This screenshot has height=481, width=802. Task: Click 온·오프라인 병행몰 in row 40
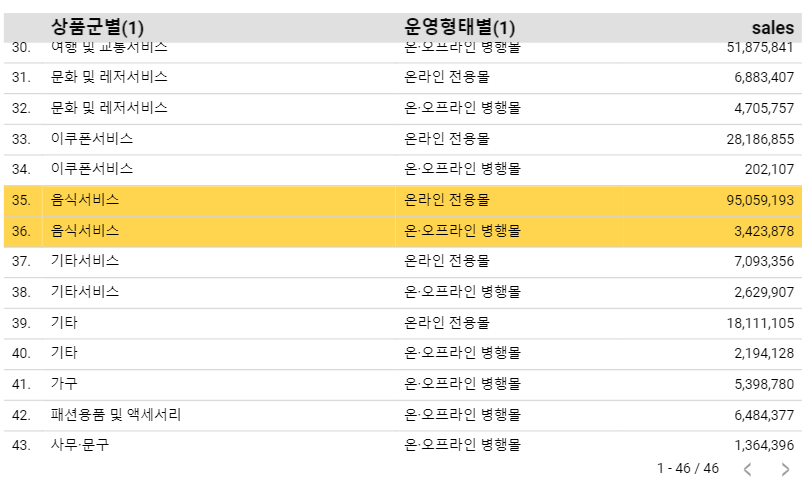462,353
